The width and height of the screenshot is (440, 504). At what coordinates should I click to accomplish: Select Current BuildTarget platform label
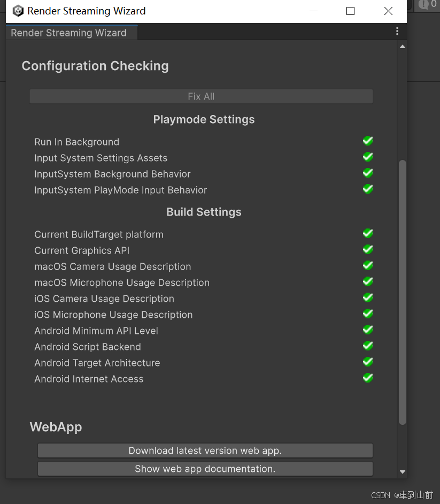pos(98,235)
